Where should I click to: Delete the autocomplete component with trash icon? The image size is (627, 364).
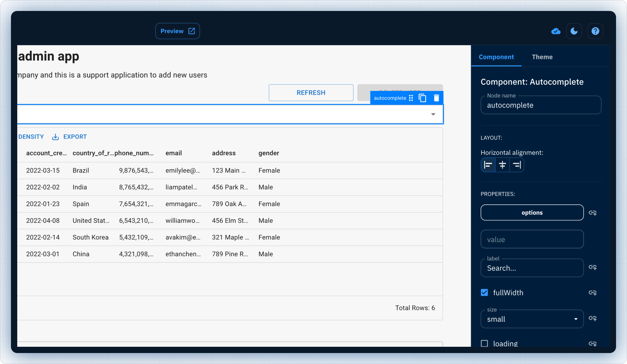436,98
